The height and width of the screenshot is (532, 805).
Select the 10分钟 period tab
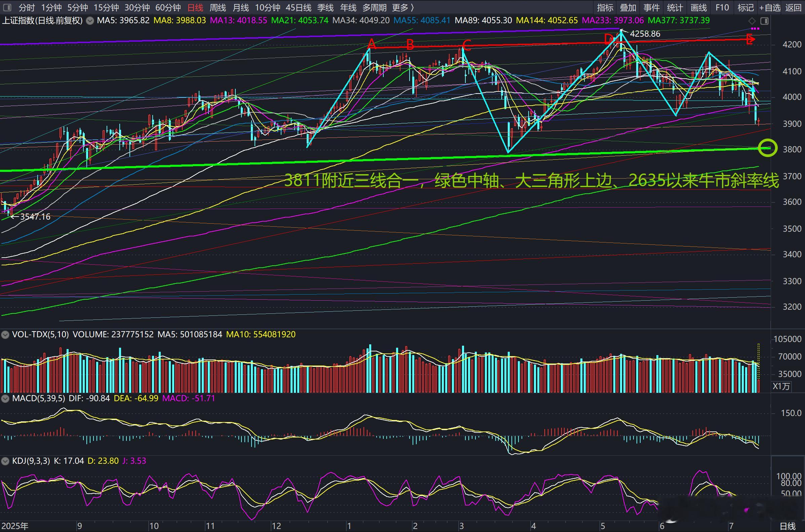point(268,7)
